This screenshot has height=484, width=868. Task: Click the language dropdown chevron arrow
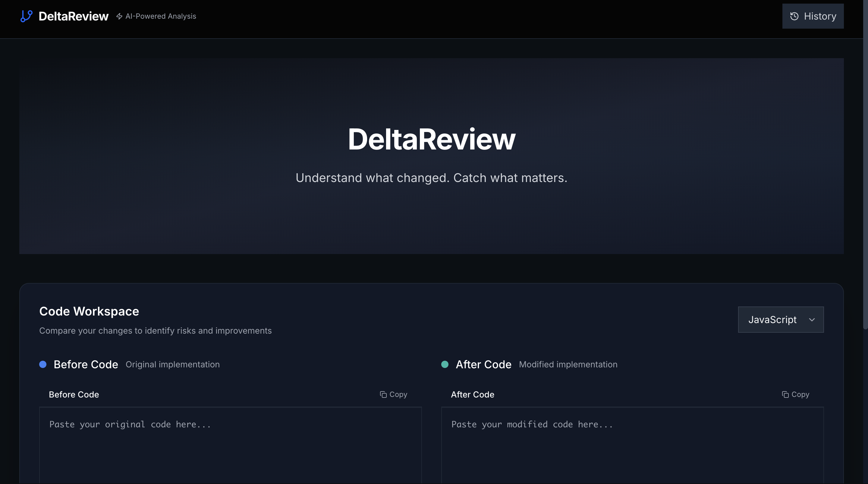point(812,319)
